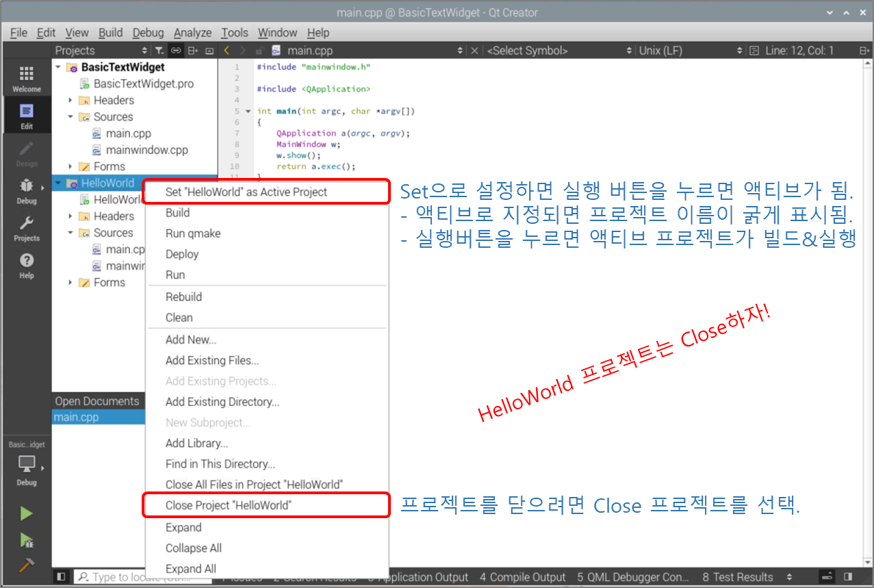Open the Projects mode wrench icon
Viewport: 874px width, 588px height.
click(x=26, y=228)
